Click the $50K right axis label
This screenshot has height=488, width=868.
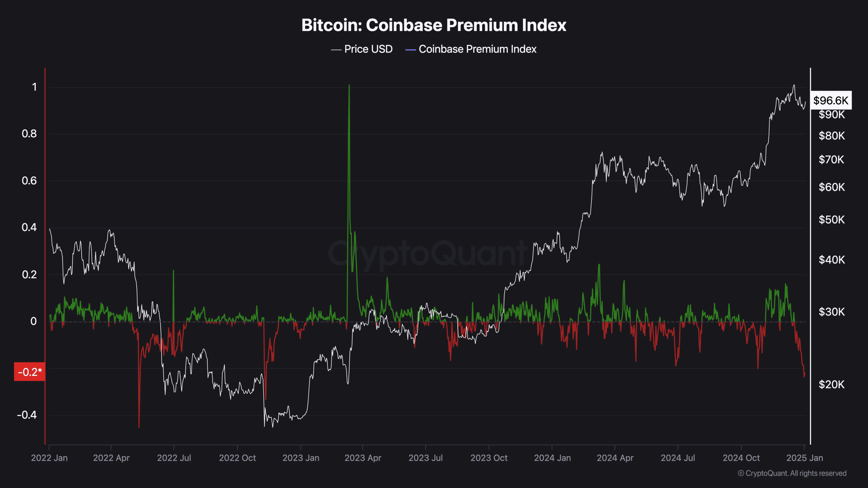coord(832,220)
